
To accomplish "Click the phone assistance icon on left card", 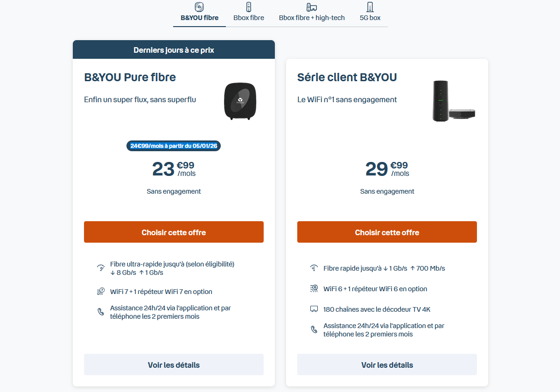I will 100,312.
